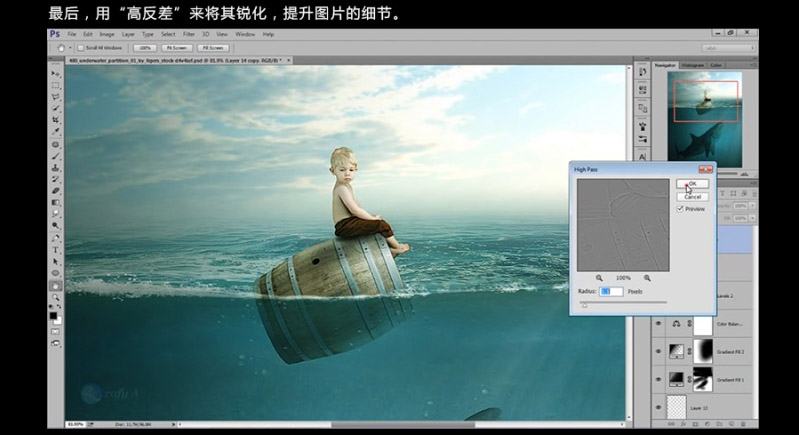Select the Clone Stamp tool

56,168
